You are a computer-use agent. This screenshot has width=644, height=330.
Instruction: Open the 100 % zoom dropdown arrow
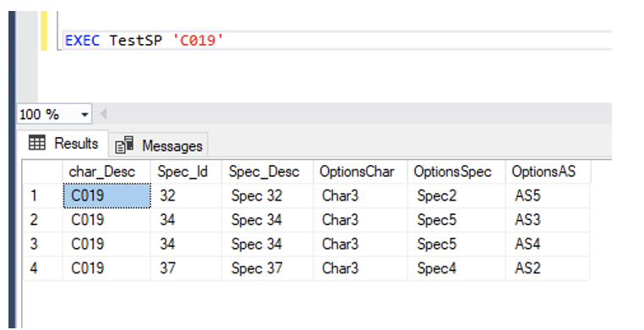click(x=85, y=115)
